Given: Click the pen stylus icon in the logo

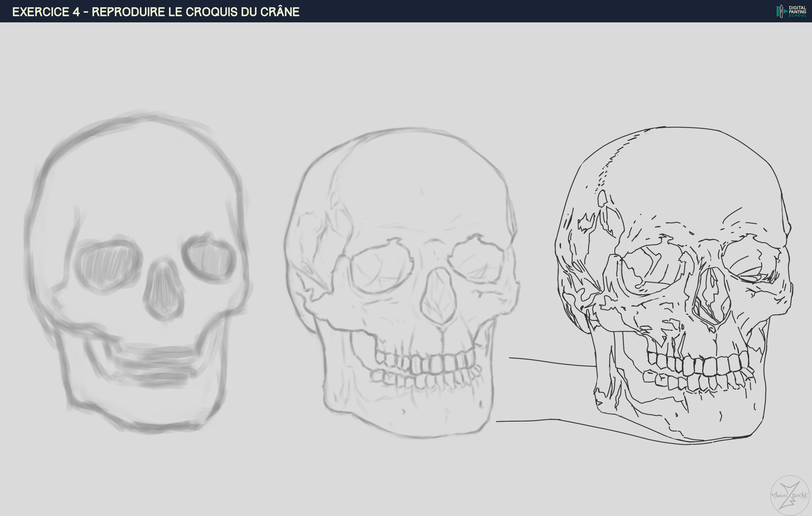Looking at the screenshot, I should 781,11.
